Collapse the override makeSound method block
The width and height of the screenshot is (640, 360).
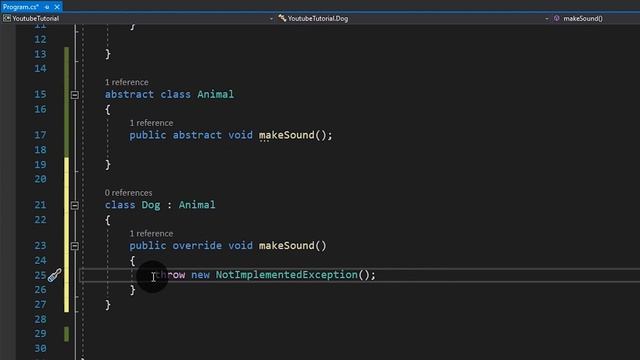pos(75,246)
